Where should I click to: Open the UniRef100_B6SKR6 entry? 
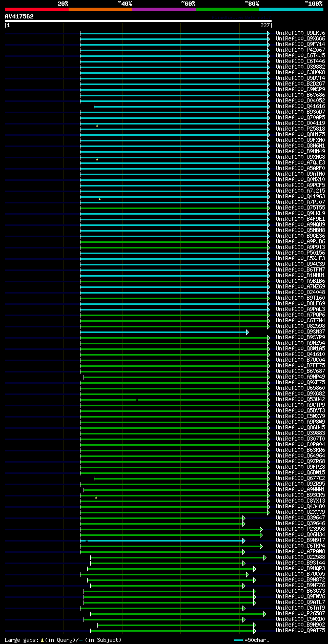click(300, 450)
